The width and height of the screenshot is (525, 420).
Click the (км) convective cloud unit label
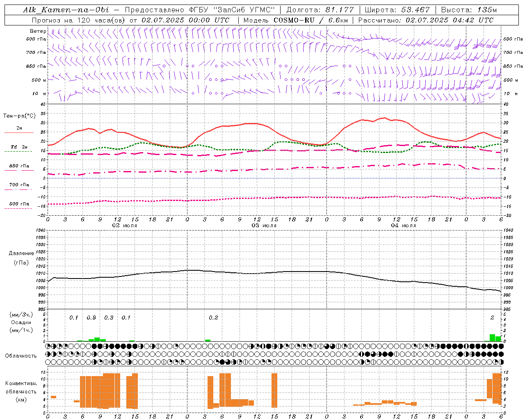(21, 399)
